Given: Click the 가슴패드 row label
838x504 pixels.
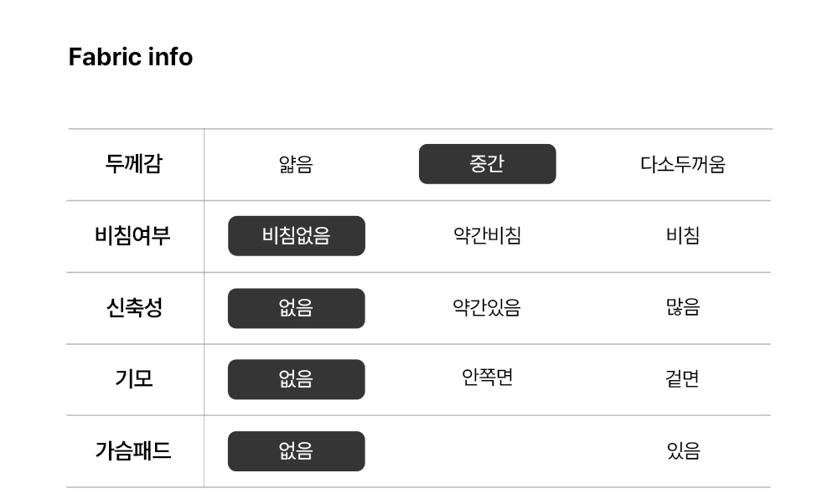Looking at the screenshot, I should click(x=132, y=451).
